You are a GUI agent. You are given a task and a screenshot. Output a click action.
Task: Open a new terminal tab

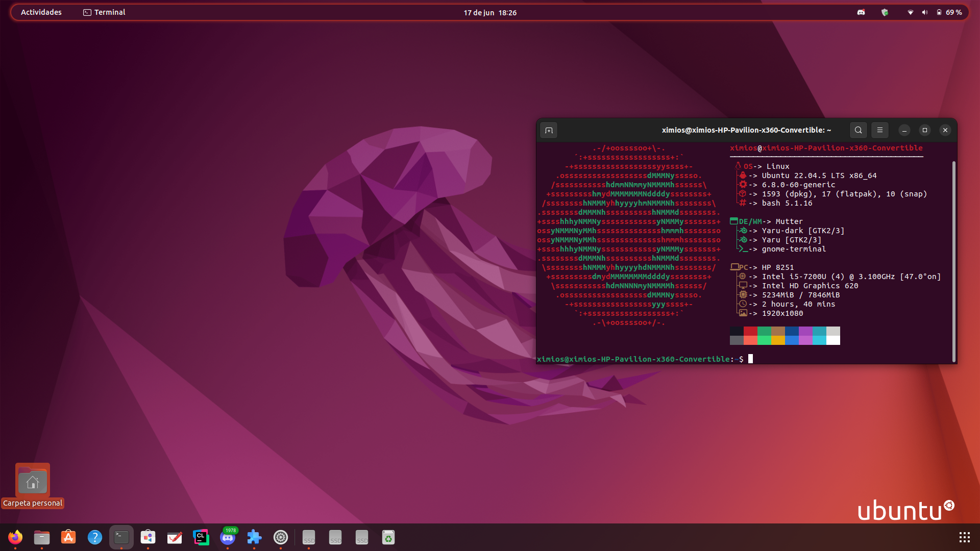coord(549,130)
